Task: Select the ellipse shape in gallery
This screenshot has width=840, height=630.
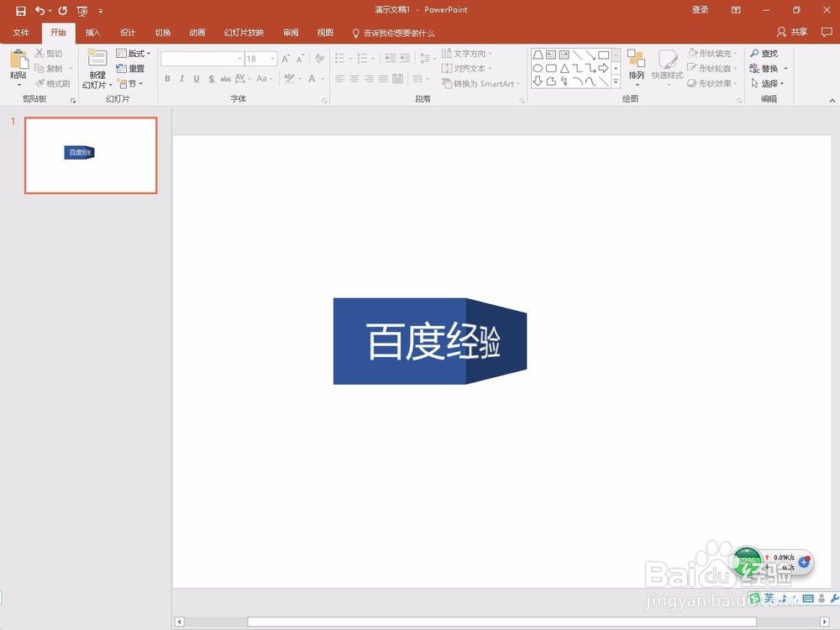Action: coord(538,68)
